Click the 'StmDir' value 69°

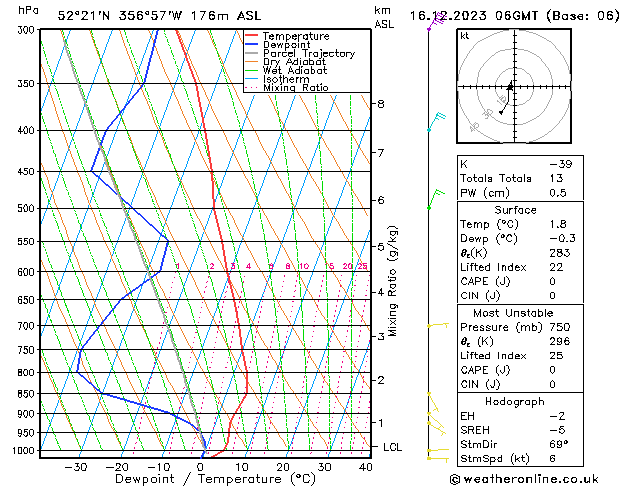click(558, 445)
